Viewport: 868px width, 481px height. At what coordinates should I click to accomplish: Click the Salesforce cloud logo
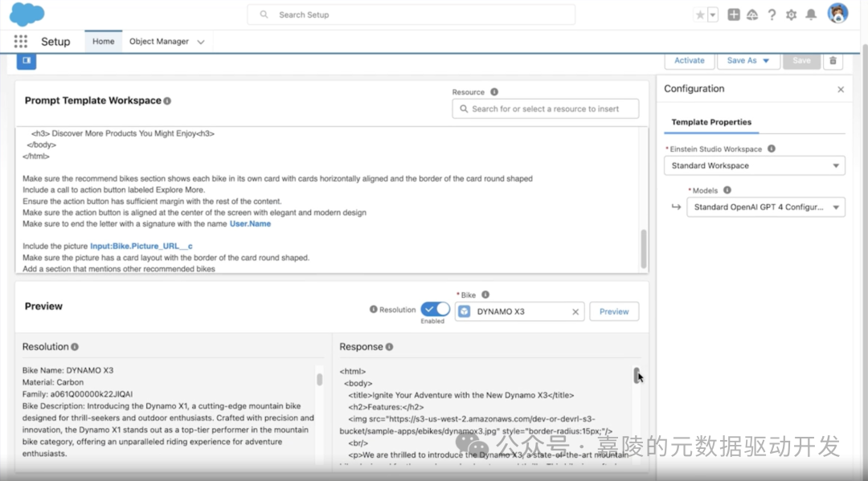pyautogui.click(x=27, y=14)
